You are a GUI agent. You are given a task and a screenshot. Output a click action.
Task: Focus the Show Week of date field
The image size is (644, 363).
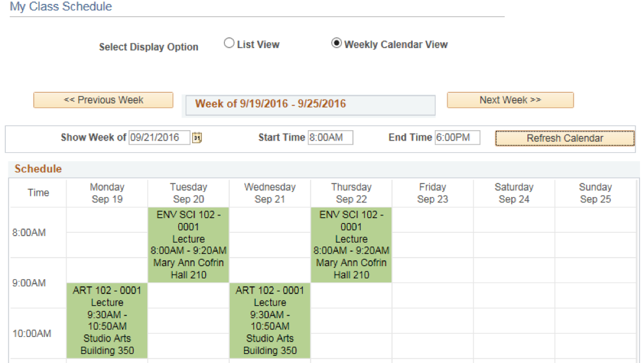click(160, 137)
